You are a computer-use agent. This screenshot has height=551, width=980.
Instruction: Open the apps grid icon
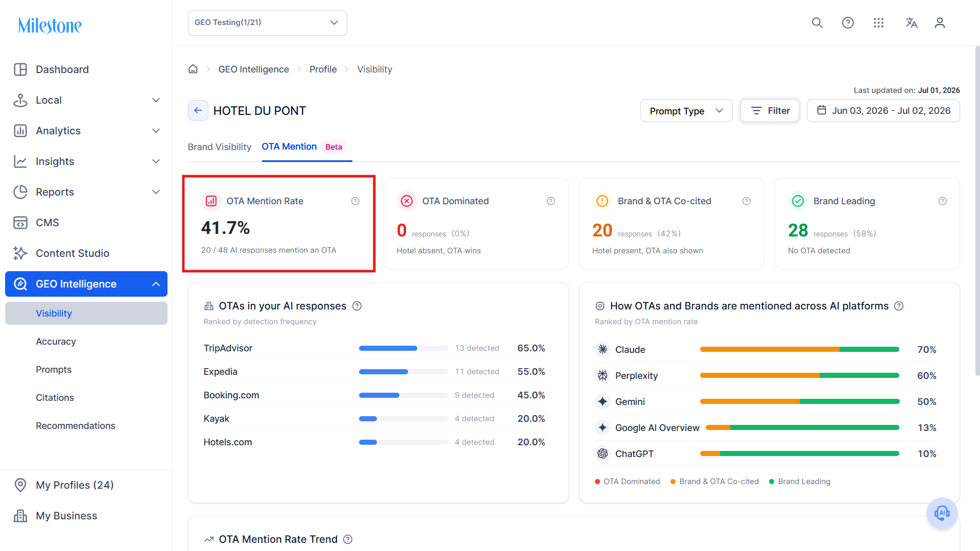878,23
